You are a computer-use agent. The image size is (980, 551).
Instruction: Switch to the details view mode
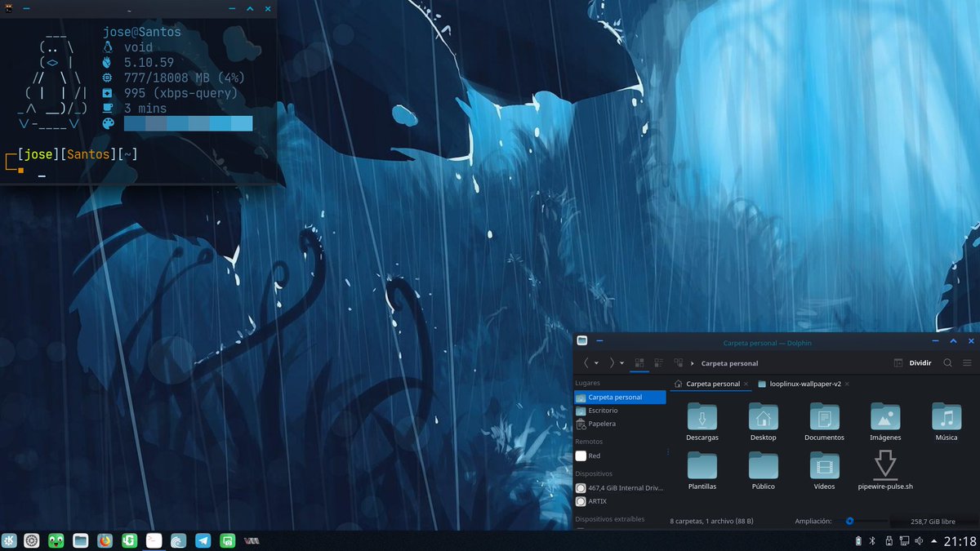point(658,362)
